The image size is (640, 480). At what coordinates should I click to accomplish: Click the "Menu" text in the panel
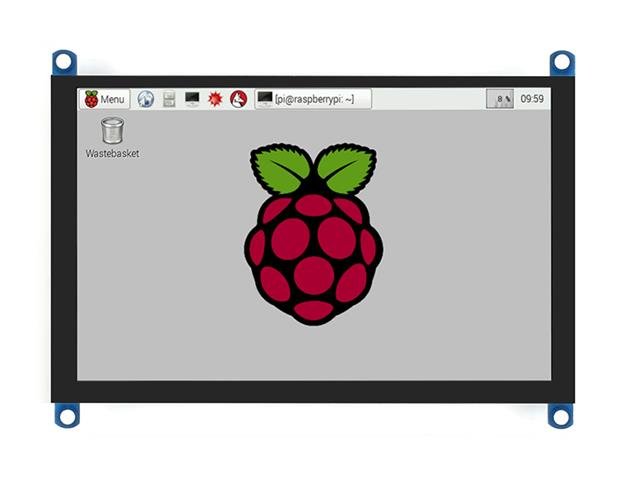pyautogui.click(x=113, y=99)
